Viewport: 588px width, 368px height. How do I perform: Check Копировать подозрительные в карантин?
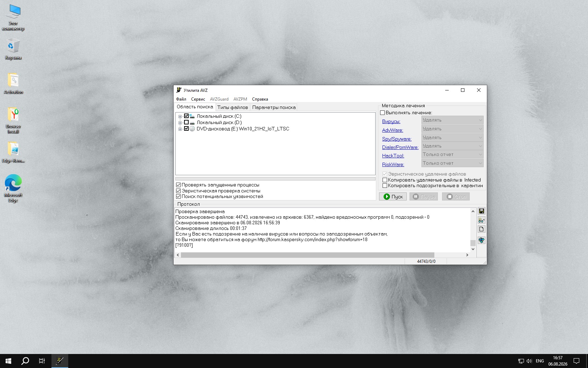385,186
